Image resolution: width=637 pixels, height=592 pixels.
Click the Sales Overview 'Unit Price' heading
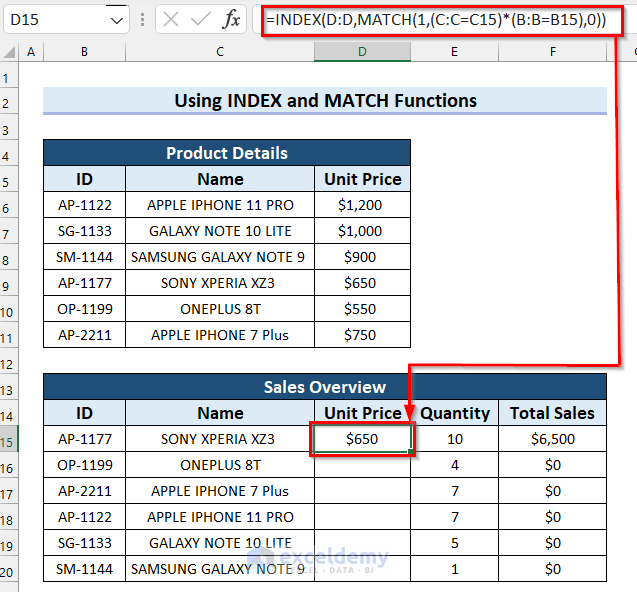362,413
